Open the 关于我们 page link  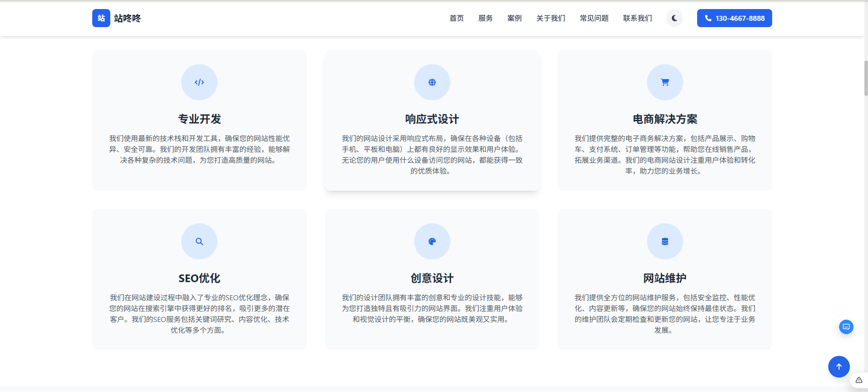click(x=550, y=18)
